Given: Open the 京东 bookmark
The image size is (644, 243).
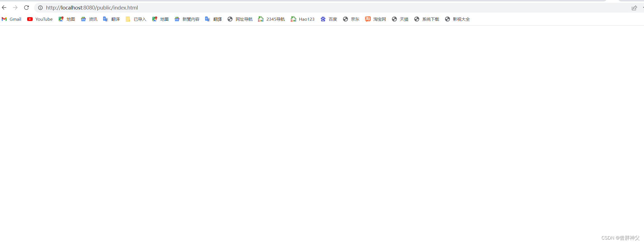Looking at the screenshot, I should pyautogui.click(x=351, y=19).
